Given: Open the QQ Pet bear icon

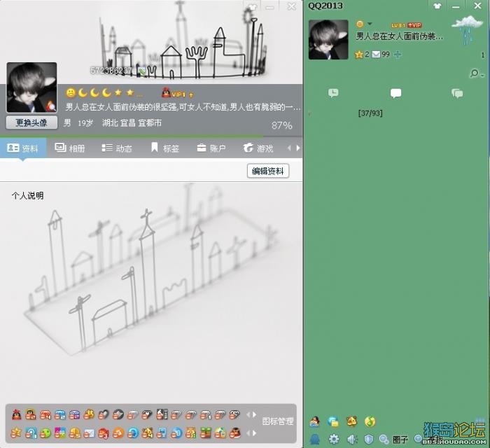Looking at the screenshot, I should (352, 421).
